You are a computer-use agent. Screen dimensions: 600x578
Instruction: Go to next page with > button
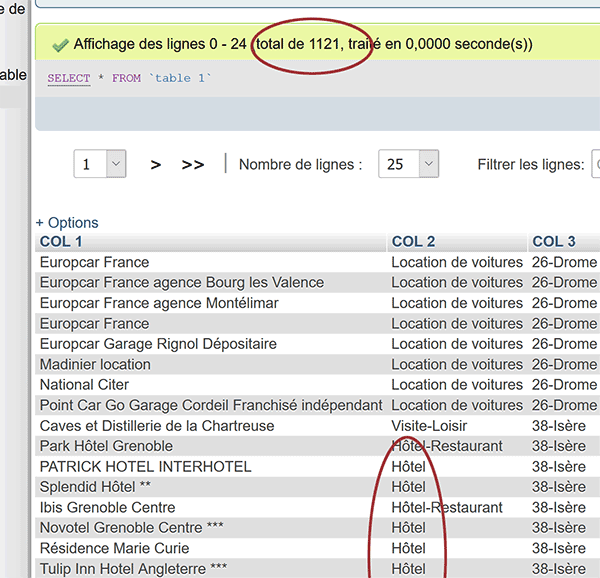(x=155, y=164)
